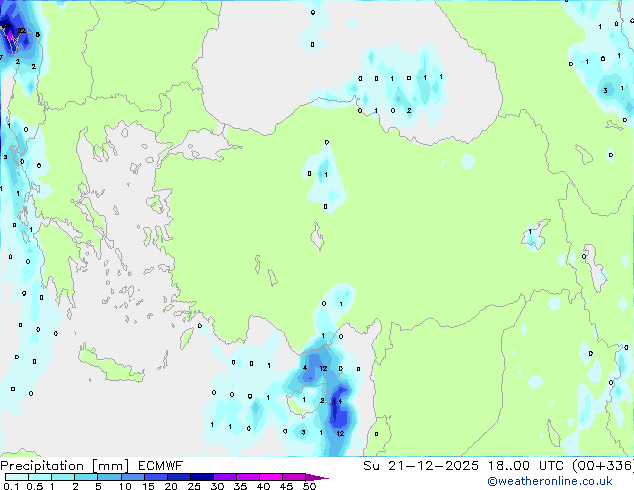
Task: Click the "Su 21-12-2025" date text
Action: pos(421,466)
